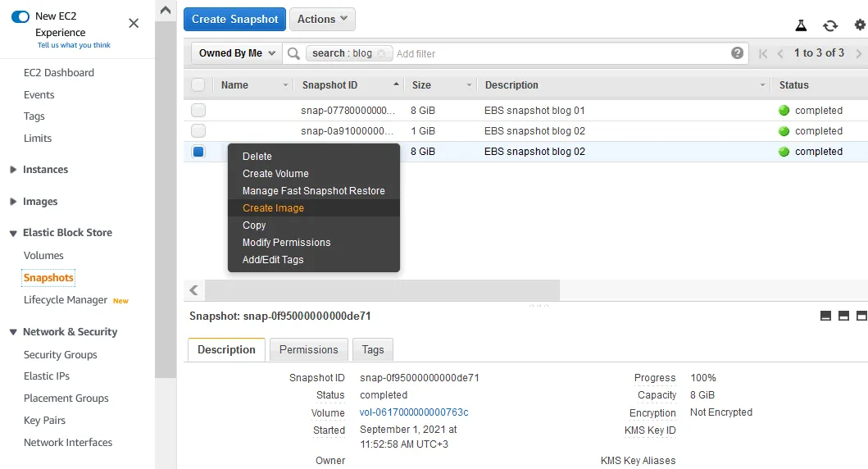Select 'Create Image' from context menu
Viewport: 868px width, 469px height.
(273, 208)
